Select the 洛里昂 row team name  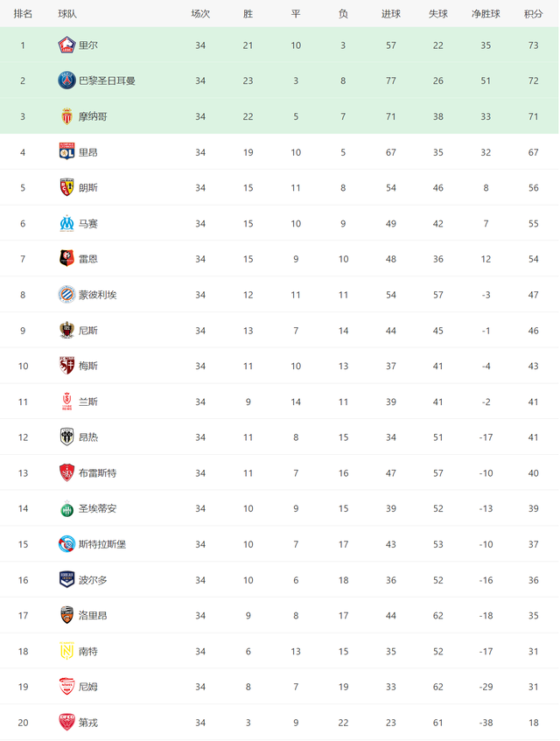[x=93, y=615]
